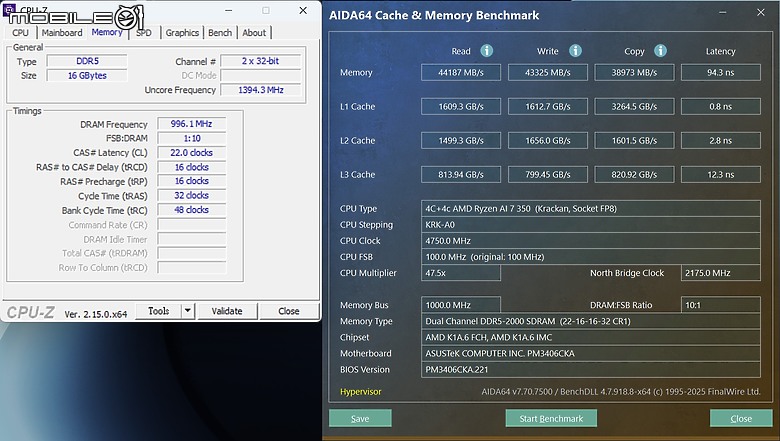Switch to the Graphics tab in CPU-Z

[182, 33]
